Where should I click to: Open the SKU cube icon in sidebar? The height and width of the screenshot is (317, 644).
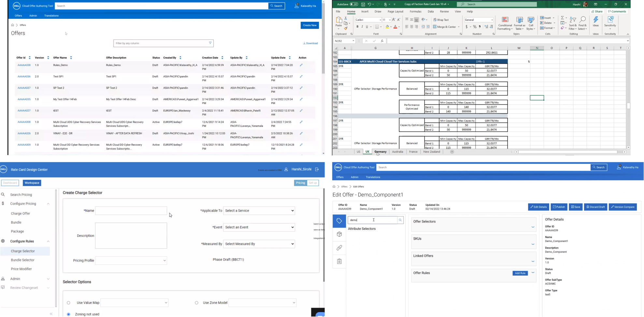pyautogui.click(x=339, y=234)
